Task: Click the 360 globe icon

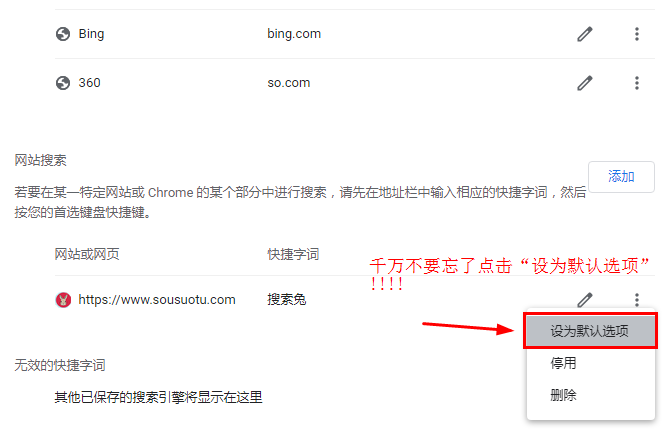Action: coord(63,83)
